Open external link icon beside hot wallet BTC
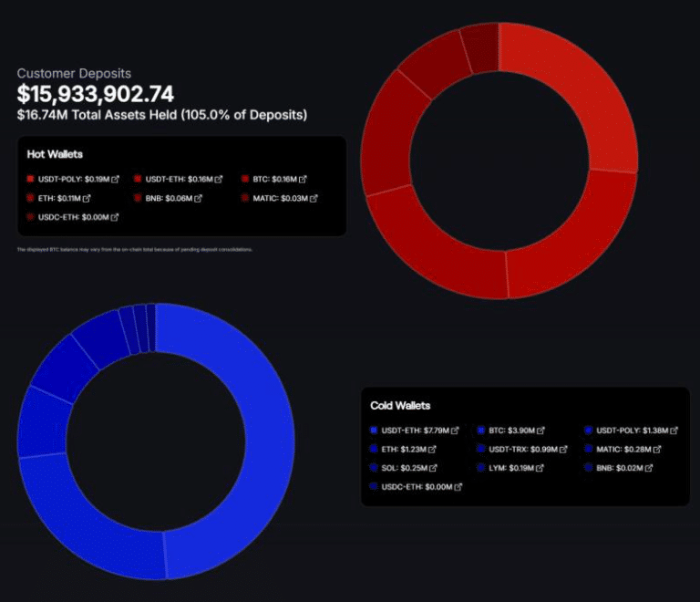This screenshot has height=602, width=700. click(x=303, y=179)
